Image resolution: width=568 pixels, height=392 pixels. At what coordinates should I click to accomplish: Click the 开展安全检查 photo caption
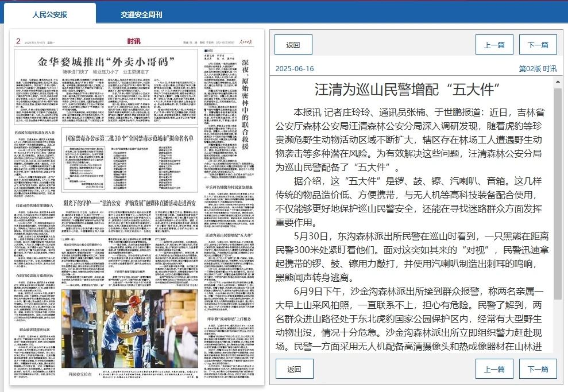coord(80,374)
